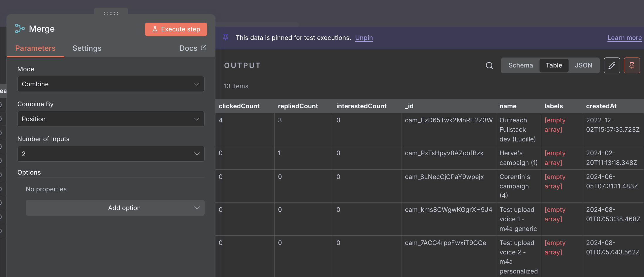Screen dimensions: 644x277
Task: Open the Mode dropdown showing Combine
Action: (x=111, y=84)
